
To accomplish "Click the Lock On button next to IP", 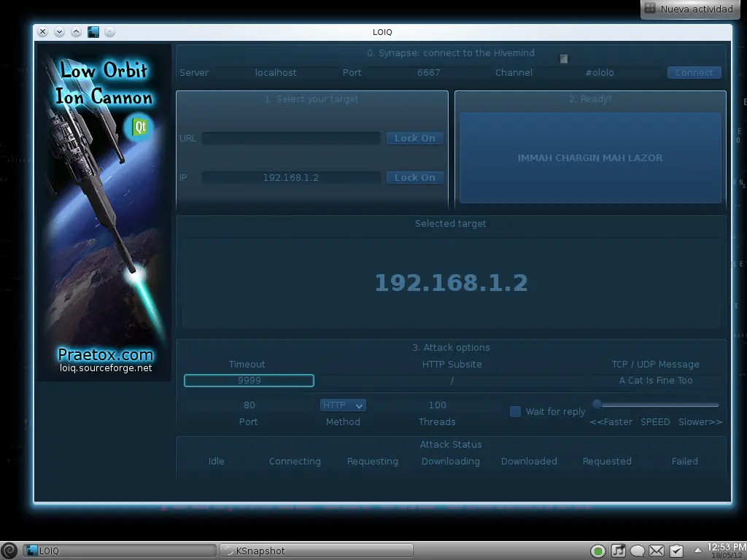I will [415, 178].
